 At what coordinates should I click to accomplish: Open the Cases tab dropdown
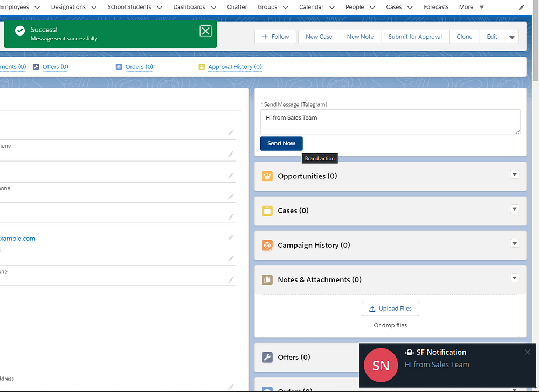[x=410, y=7]
